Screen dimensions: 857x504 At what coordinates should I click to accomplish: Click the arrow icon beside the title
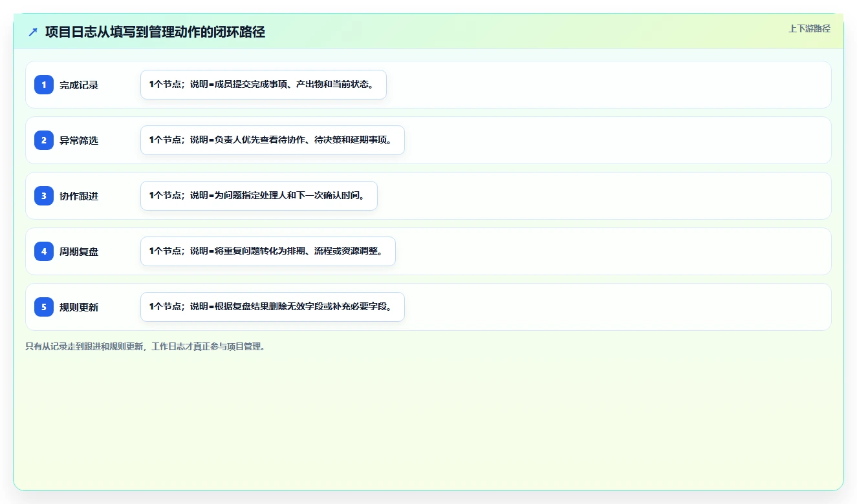pyautogui.click(x=33, y=32)
